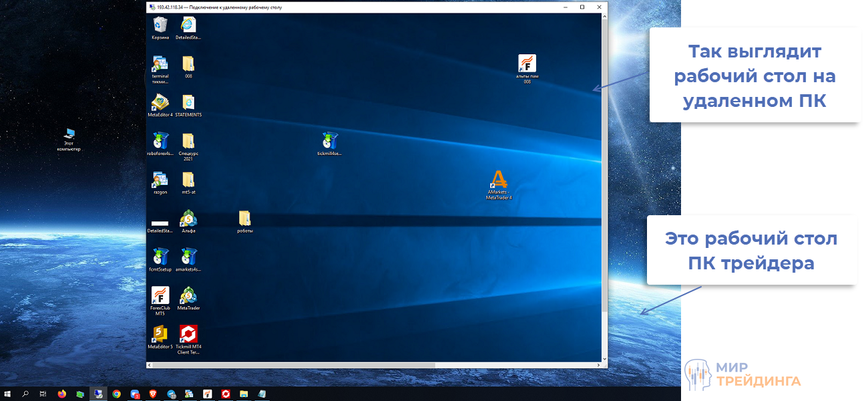Select the tickmill4setup installer icon
Image resolution: width=868 pixels, height=401 pixels.
329,141
